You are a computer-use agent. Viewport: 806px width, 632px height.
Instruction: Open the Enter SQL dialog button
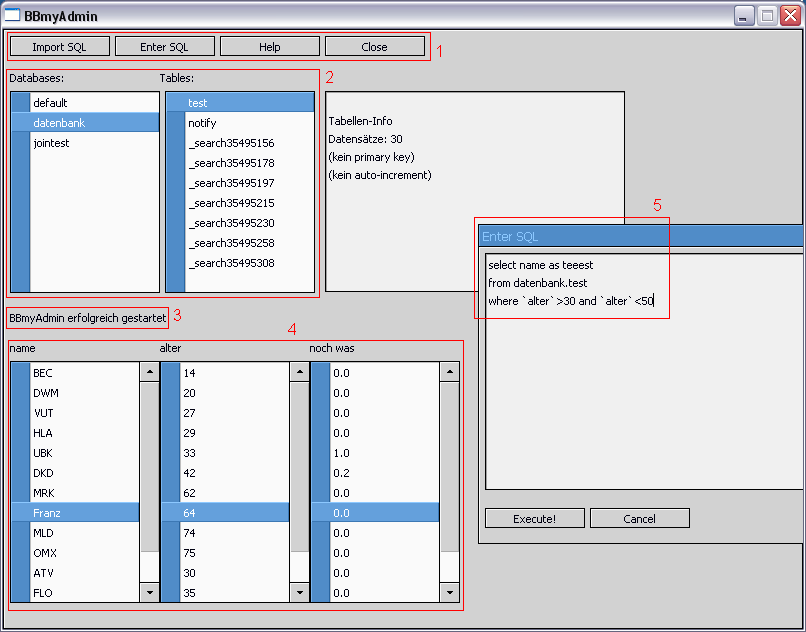pyautogui.click(x=164, y=47)
